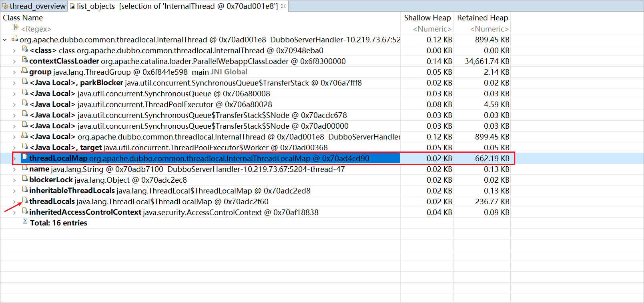This screenshot has width=644, height=303.
Task: Click the 0.14 KB shallow heap value
Action: click(x=439, y=61)
